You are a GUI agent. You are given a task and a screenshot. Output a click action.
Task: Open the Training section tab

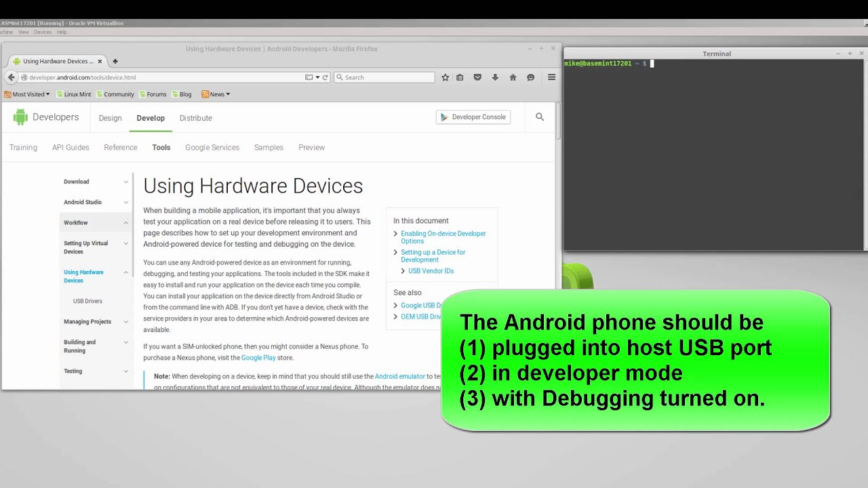coord(23,147)
